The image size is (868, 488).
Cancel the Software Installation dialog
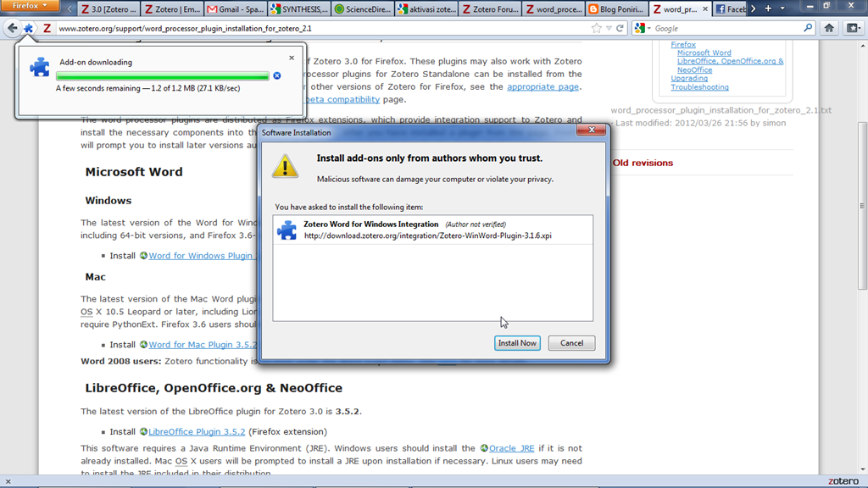tap(571, 343)
